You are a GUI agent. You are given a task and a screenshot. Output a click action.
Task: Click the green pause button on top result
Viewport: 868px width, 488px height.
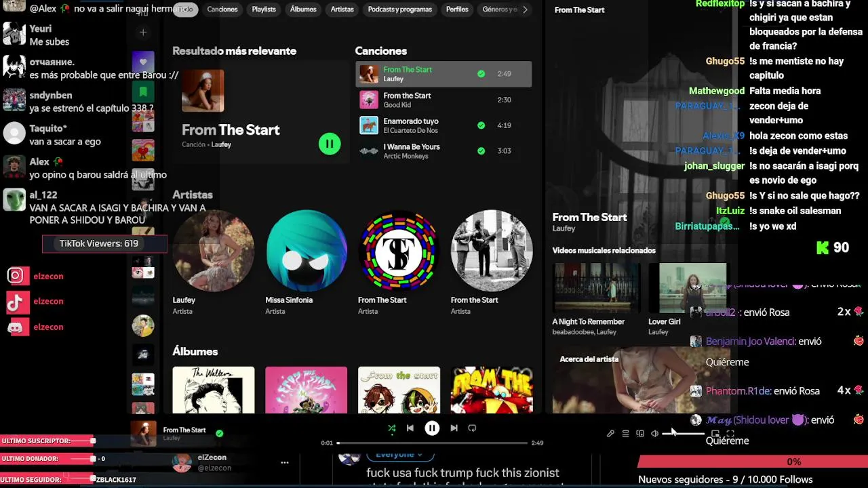pyautogui.click(x=330, y=144)
